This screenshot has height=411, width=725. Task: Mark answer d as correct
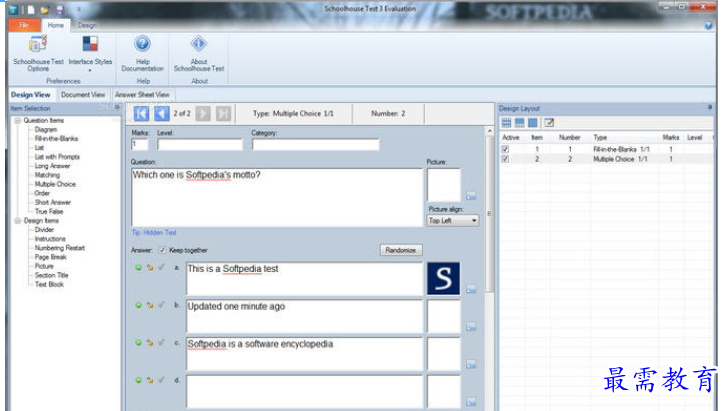[161, 380]
